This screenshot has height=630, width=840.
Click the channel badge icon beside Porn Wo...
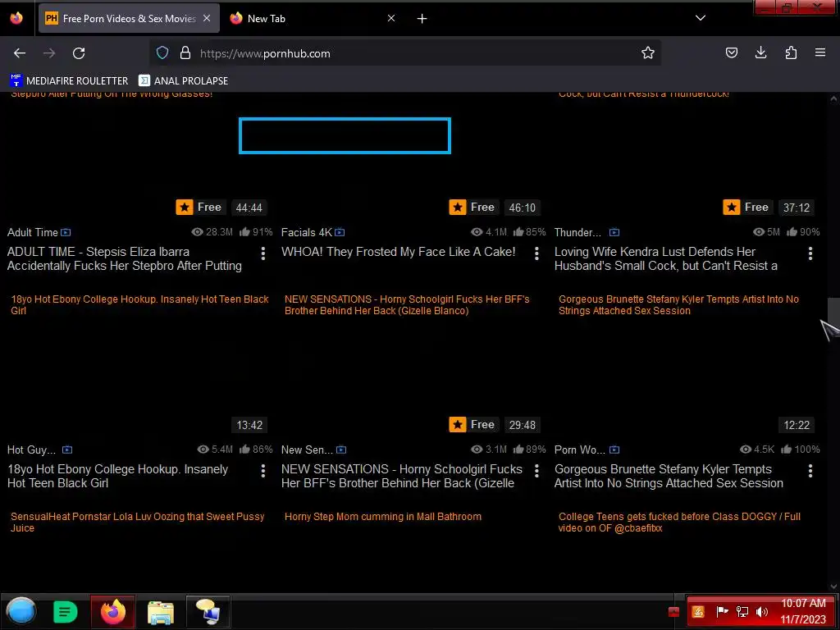(614, 450)
